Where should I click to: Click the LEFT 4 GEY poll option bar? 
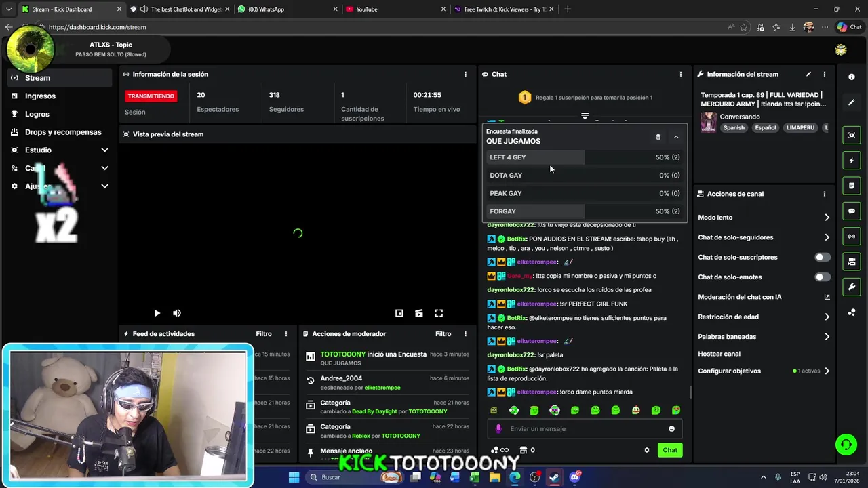(585, 157)
